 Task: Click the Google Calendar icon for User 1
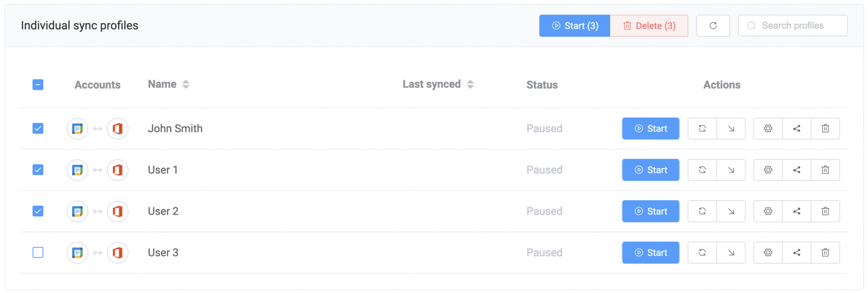pyautogui.click(x=77, y=170)
